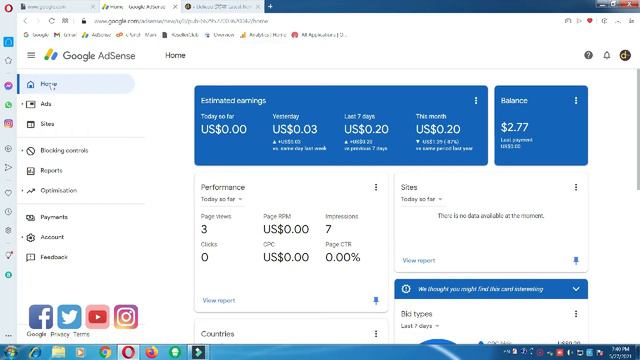Click the Privacy footer link
This screenshot has height=360, width=640.
[60, 334]
